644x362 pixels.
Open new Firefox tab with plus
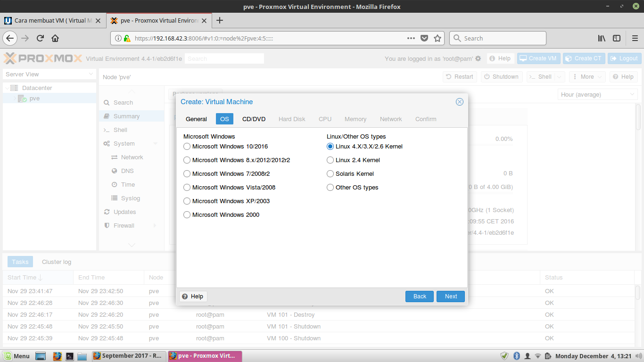coord(219,20)
